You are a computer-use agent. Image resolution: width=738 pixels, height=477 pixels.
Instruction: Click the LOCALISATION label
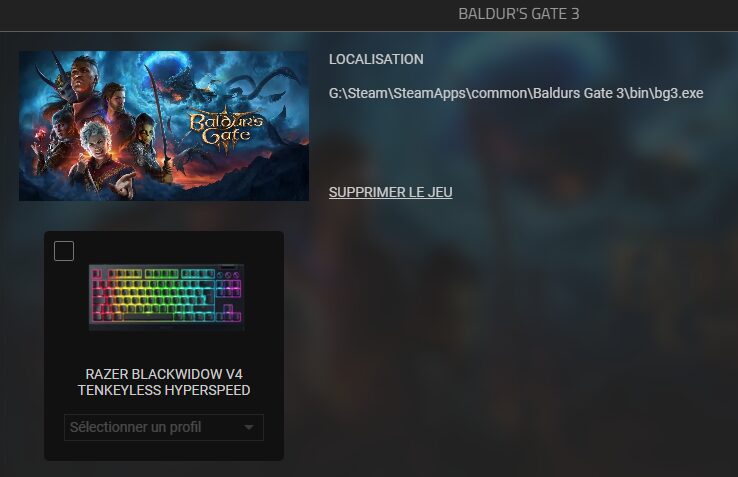(376, 59)
